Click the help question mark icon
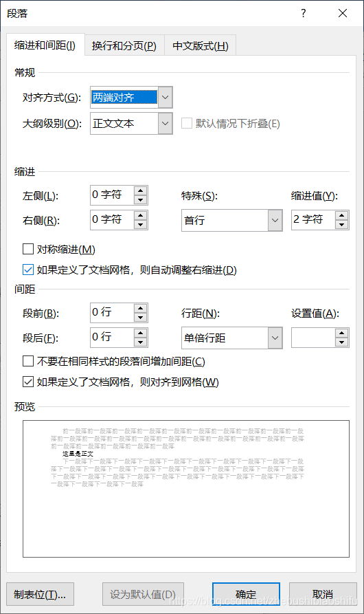 coord(304,13)
